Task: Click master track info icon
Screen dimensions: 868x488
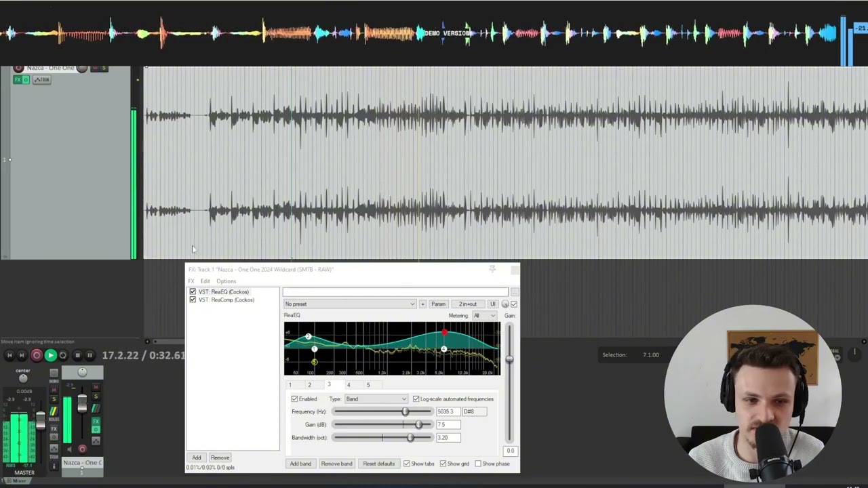Action: [54, 466]
